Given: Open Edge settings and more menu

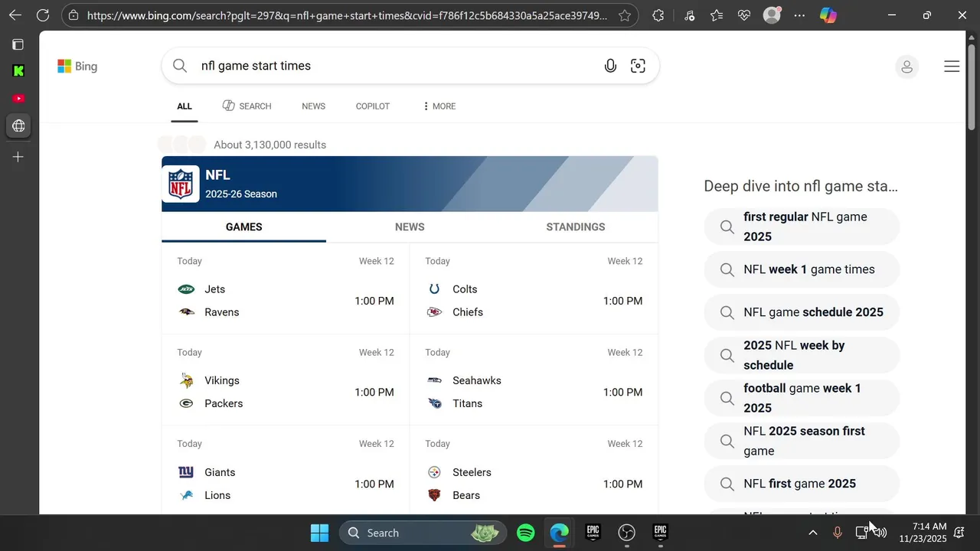Looking at the screenshot, I should [799, 15].
